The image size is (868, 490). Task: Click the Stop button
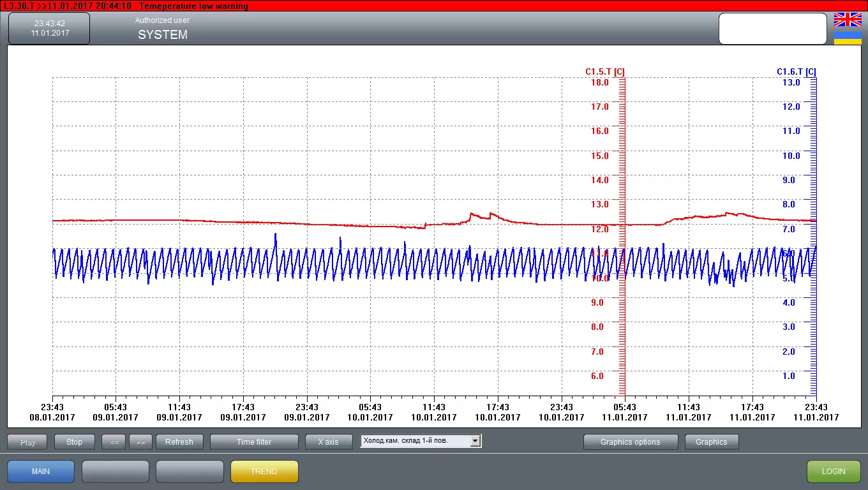click(74, 442)
